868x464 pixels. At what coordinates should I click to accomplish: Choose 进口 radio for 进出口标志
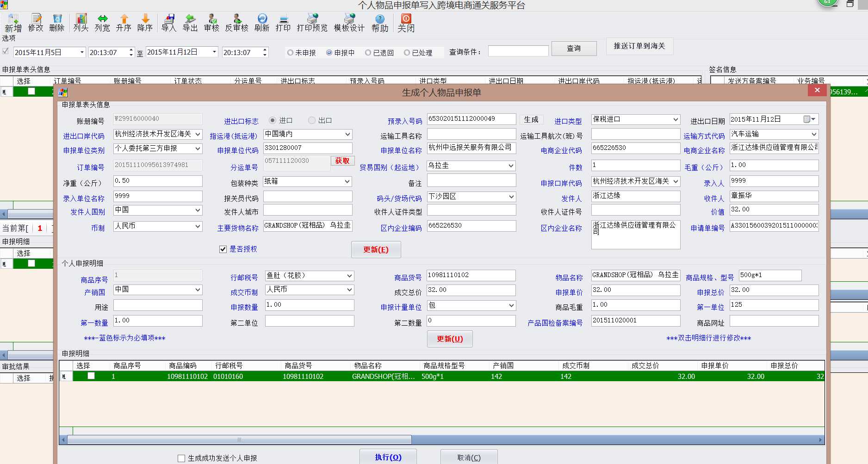point(273,120)
